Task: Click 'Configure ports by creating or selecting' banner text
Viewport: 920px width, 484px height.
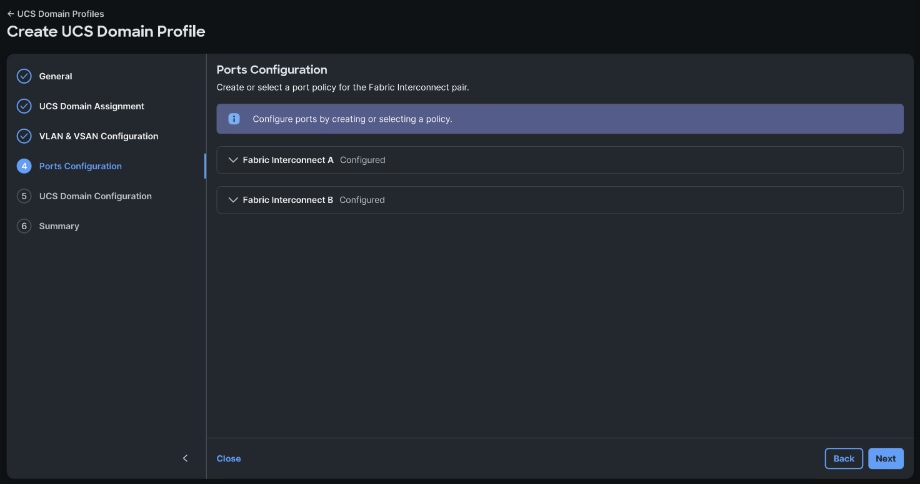Action: [352, 119]
